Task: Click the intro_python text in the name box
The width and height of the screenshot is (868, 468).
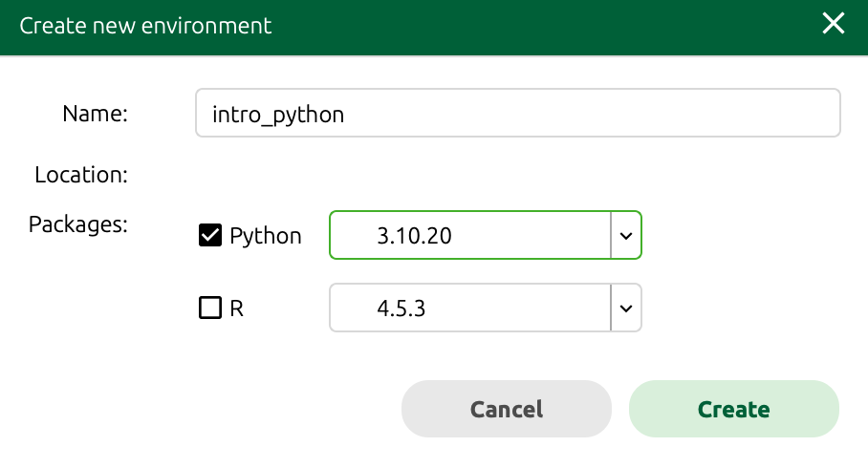Action: pyautogui.click(x=278, y=115)
